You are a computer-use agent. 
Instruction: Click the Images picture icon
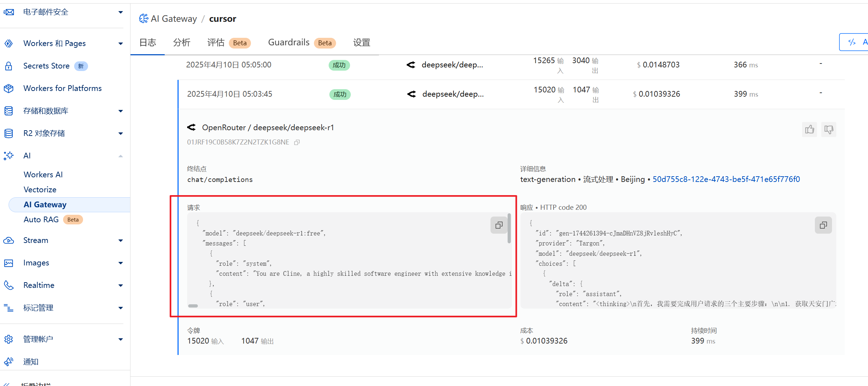[x=9, y=263]
